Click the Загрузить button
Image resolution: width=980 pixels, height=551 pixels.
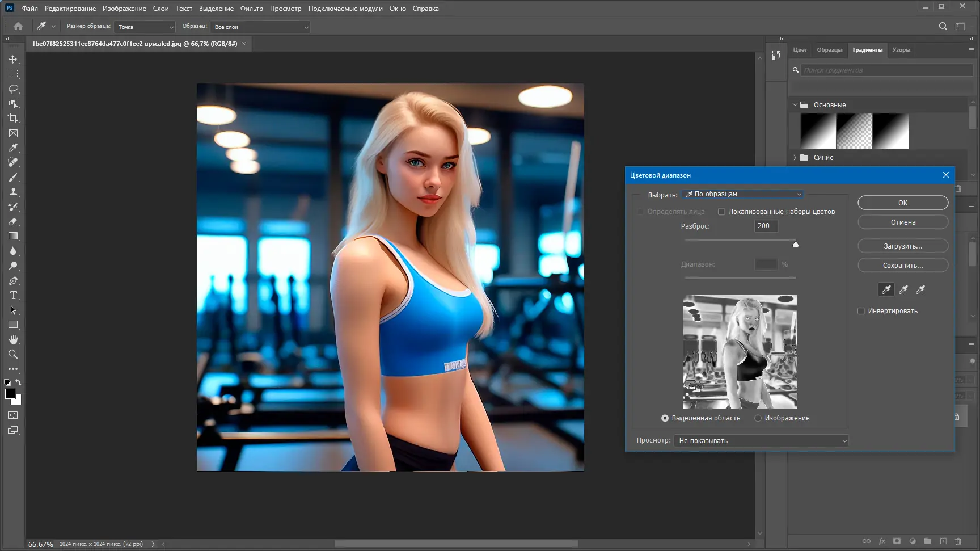902,246
